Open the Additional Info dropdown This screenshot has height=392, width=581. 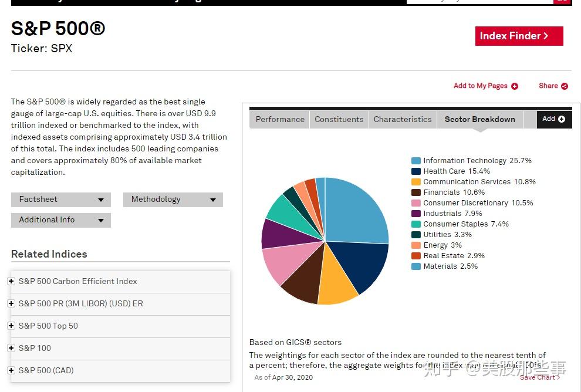(61, 220)
